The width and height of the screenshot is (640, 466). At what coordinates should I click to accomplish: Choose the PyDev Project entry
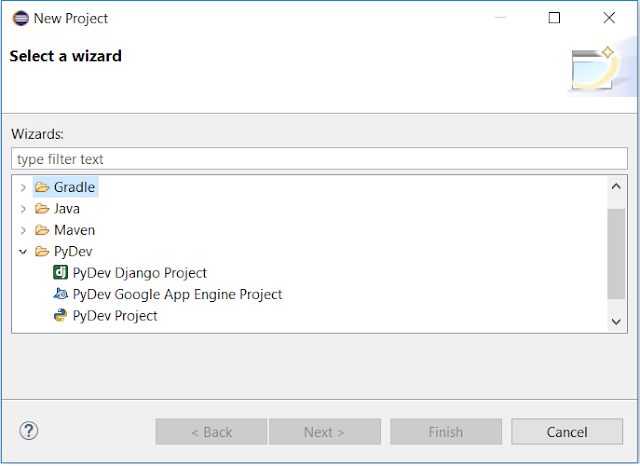(x=115, y=316)
